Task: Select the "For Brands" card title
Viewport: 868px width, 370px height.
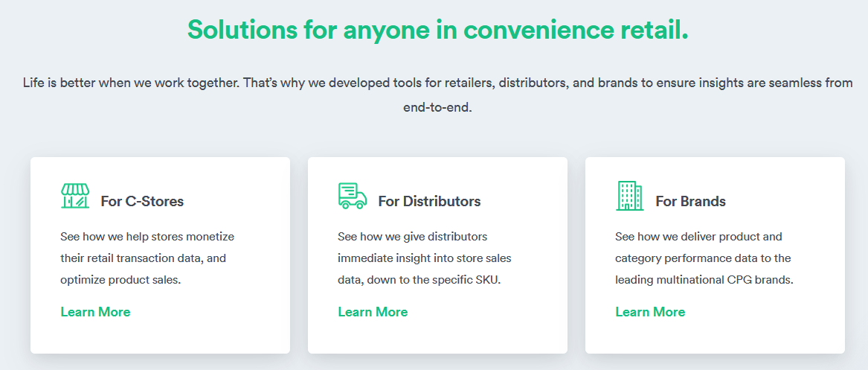Action: [x=690, y=201]
